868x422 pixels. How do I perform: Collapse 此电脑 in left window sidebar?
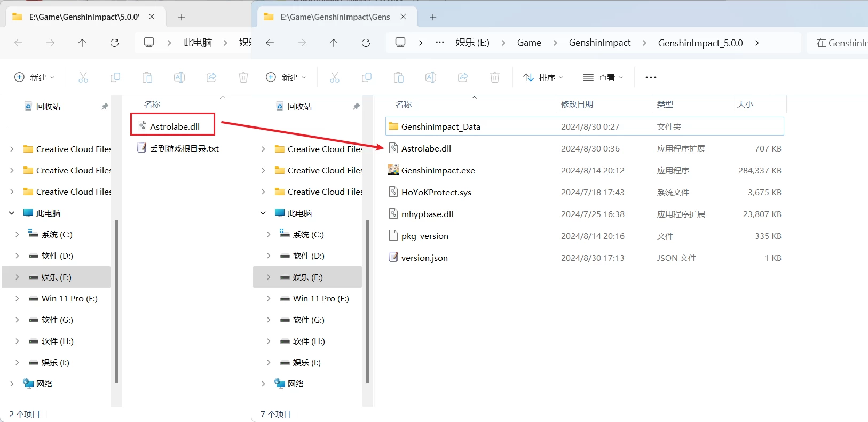pyautogui.click(x=12, y=213)
